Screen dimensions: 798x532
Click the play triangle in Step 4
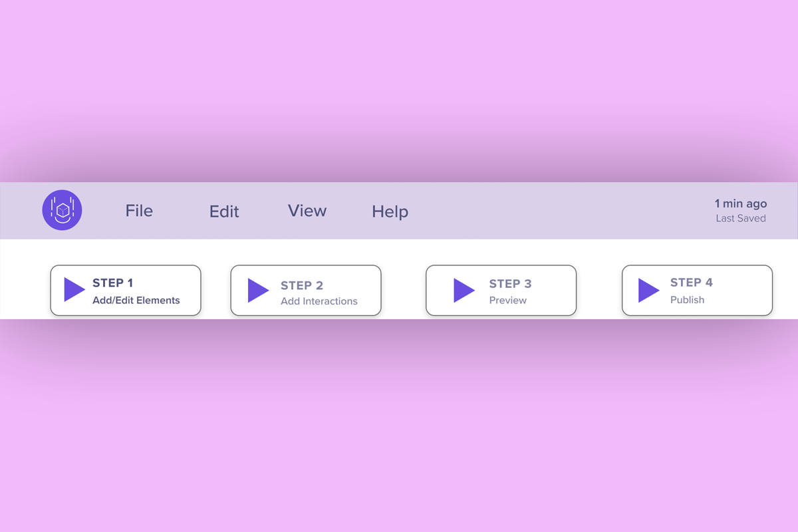coord(648,291)
